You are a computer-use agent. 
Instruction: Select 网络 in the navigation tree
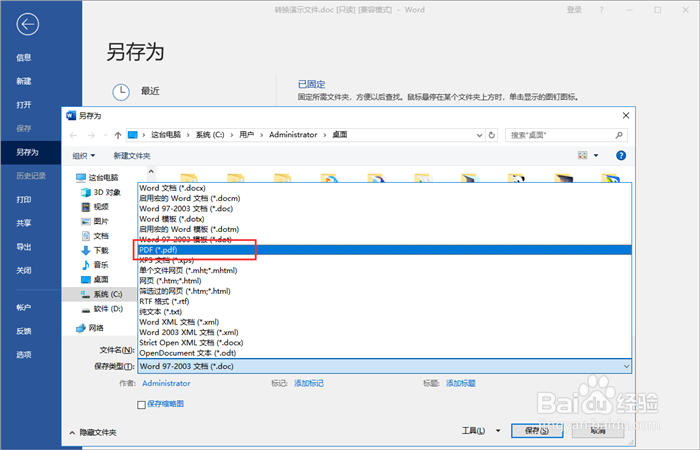point(90,328)
